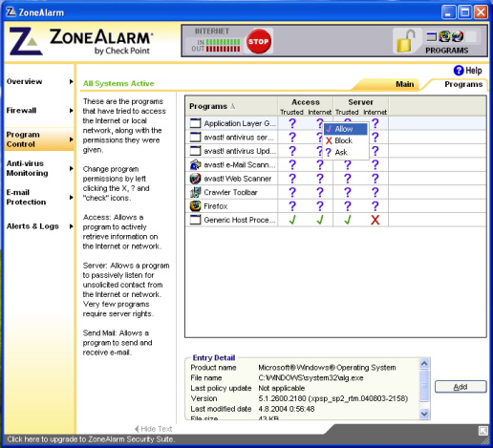The image size is (493, 448).
Task: Click Access Trusted question mark for avast! antivirus Update
Action: 292,151
